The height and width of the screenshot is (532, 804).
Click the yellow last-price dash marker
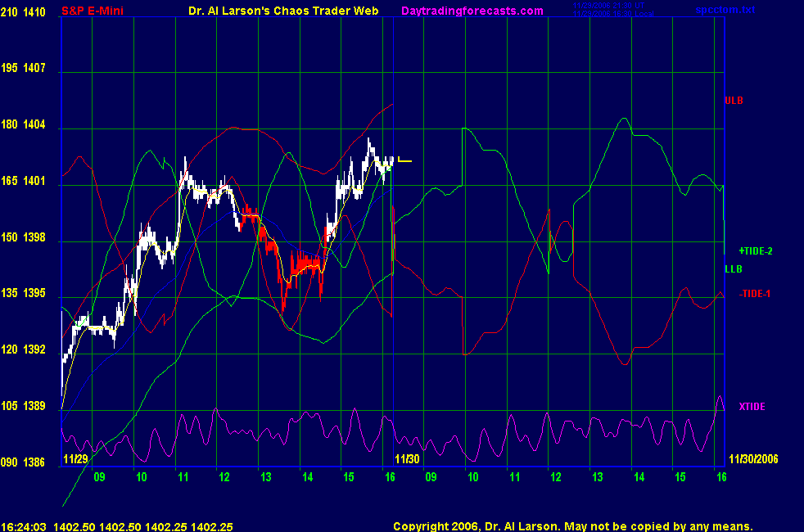tap(404, 161)
